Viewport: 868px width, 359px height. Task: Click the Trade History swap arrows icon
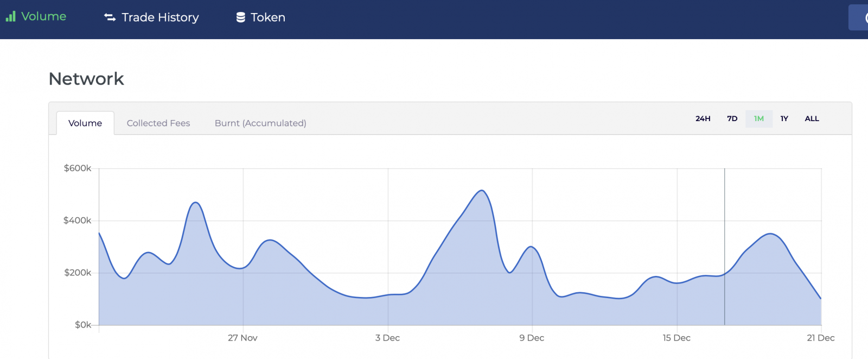click(110, 17)
